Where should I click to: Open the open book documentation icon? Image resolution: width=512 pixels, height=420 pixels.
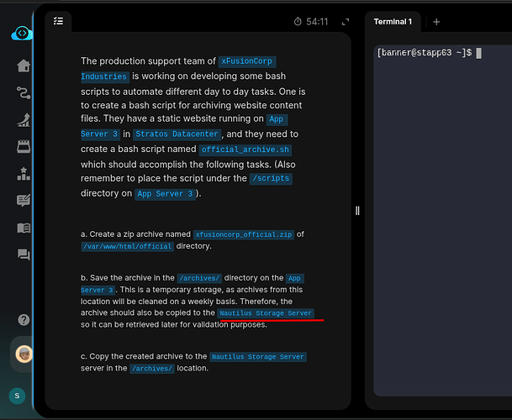(24, 228)
